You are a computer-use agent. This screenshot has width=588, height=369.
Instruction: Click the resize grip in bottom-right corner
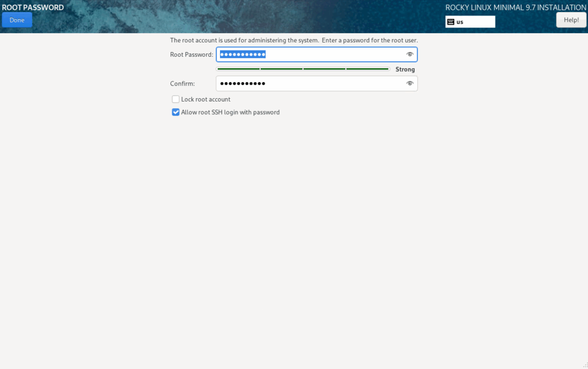pyautogui.click(x=585, y=366)
